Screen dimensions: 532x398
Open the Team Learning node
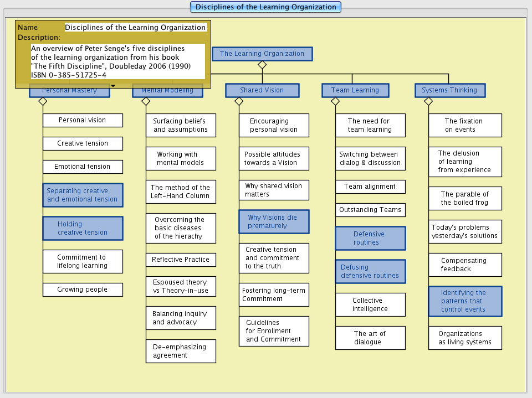pos(355,90)
